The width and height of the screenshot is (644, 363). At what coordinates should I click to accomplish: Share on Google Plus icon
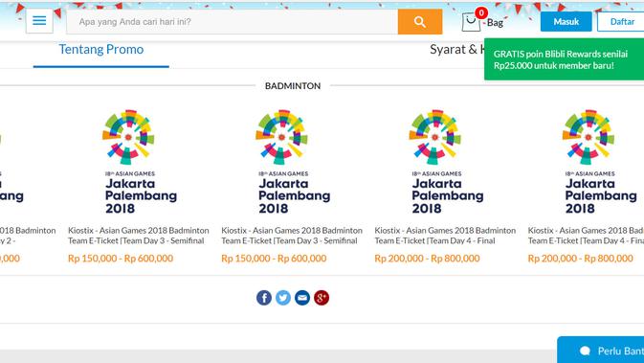322,298
